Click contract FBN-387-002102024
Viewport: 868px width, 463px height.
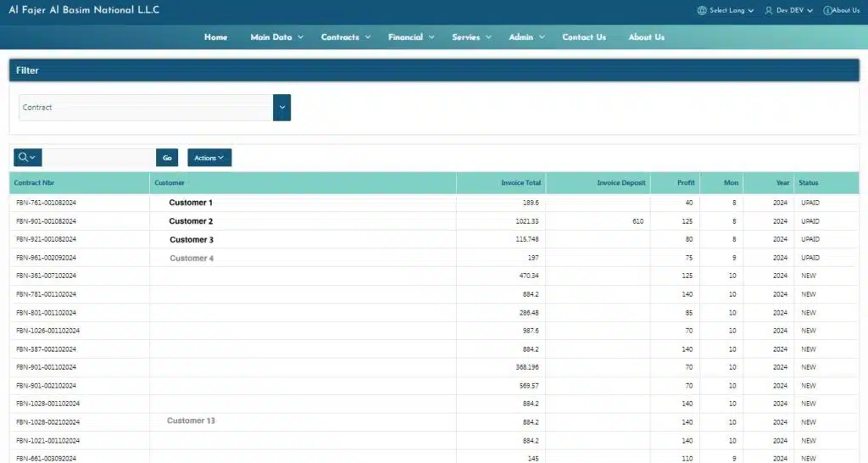[x=47, y=349]
